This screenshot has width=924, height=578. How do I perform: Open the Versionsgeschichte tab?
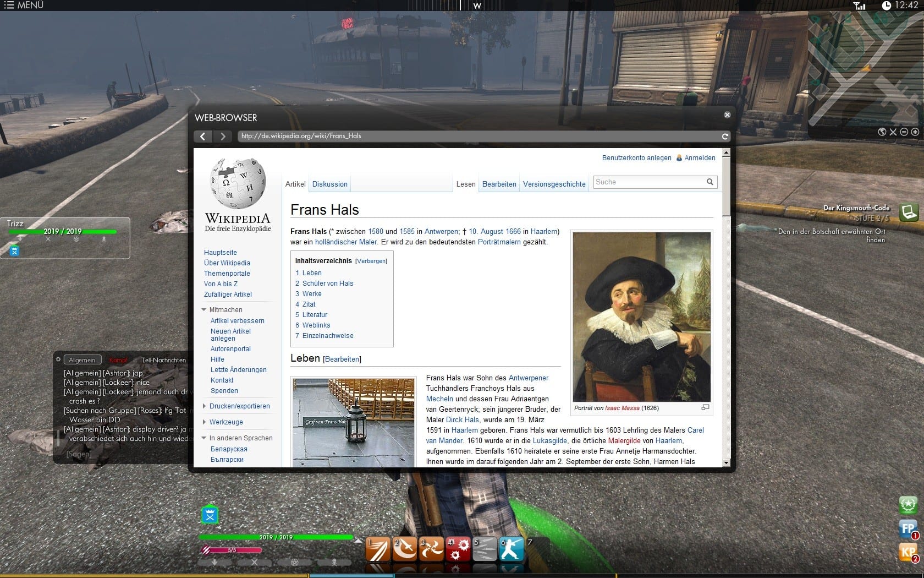[554, 184]
